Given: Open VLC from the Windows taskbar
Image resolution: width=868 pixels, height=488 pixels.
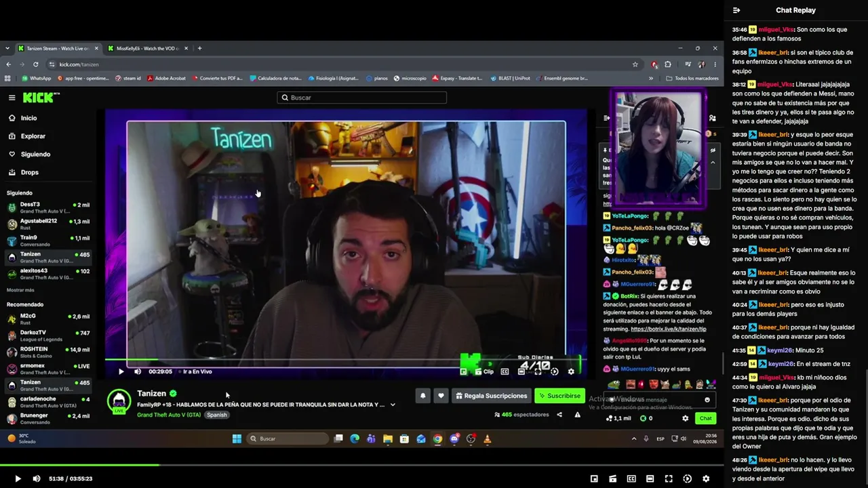Looking at the screenshot, I should tap(487, 439).
